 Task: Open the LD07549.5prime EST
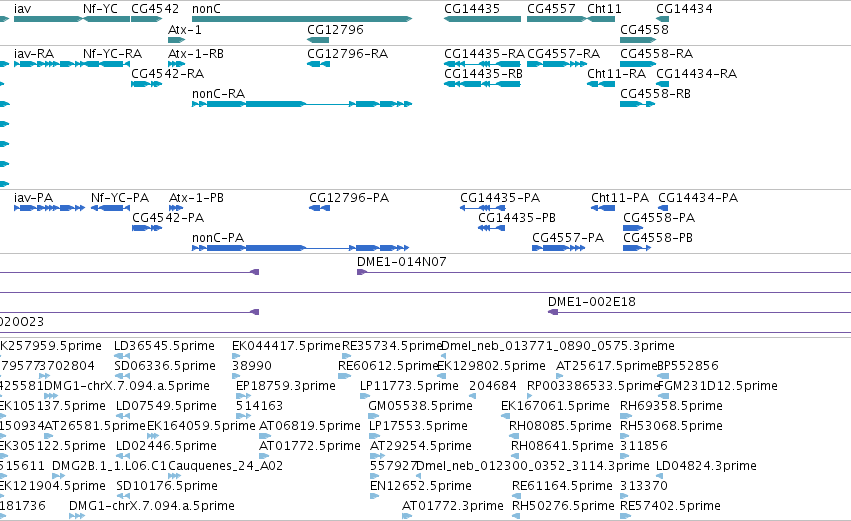[123, 416]
